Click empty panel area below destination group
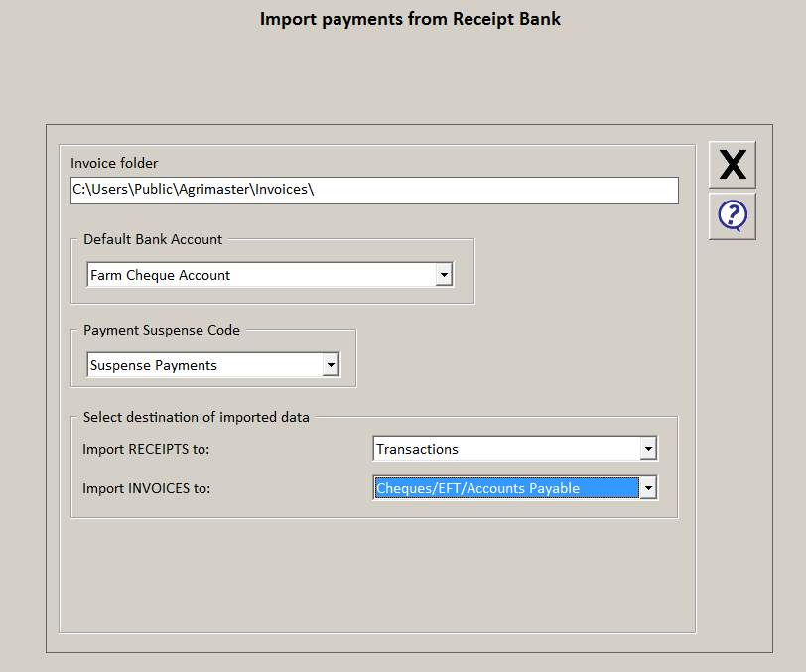 [377, 576]
